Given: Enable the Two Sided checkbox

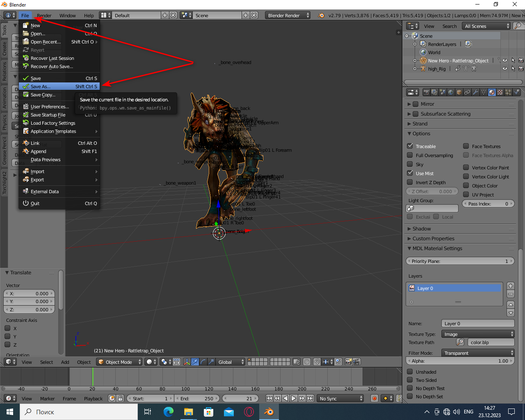Looking at the screenshot, I should pos(410,380).
